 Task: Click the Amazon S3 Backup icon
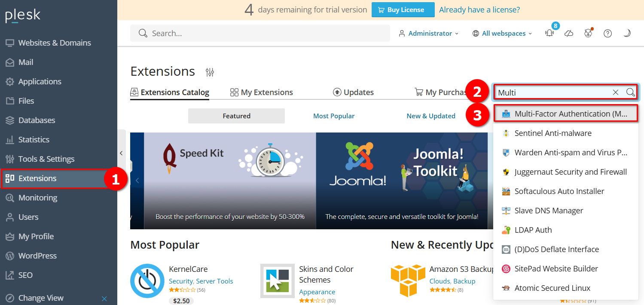[408, 281]
